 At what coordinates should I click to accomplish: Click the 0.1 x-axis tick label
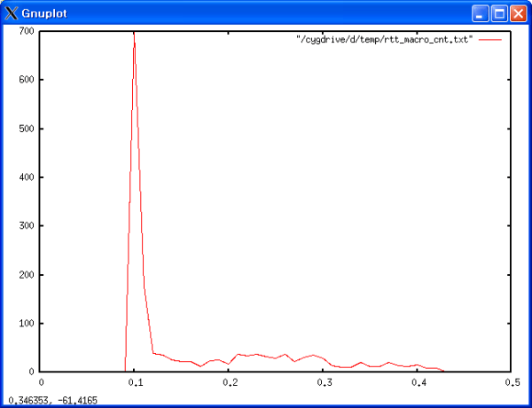click(x=136, y=382)
